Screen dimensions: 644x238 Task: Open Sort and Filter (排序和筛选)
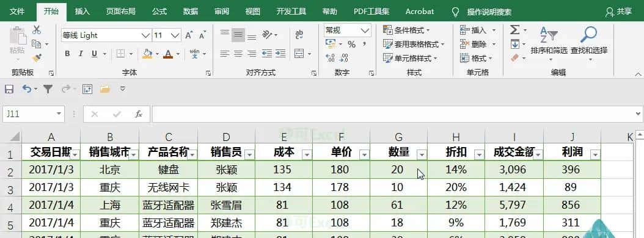549,44
